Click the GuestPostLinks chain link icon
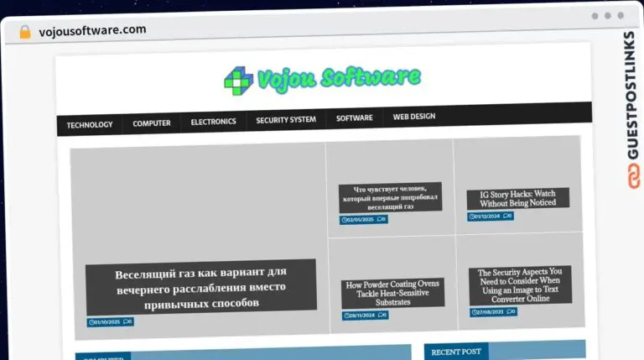Screen dimensions: 644x360 pos(633,176)
